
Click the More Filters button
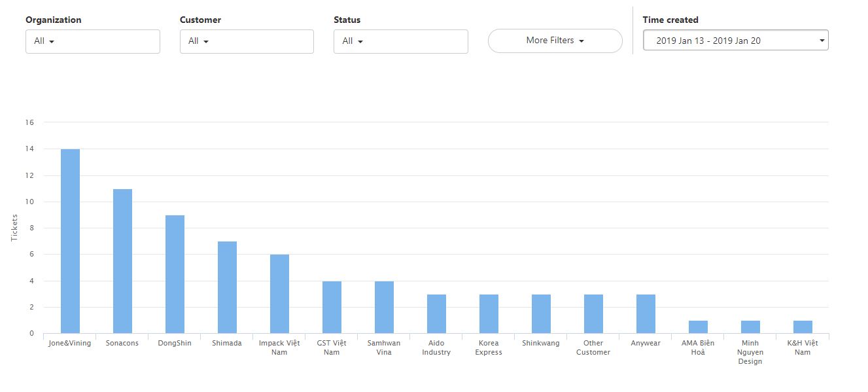(x=555, y=41)
